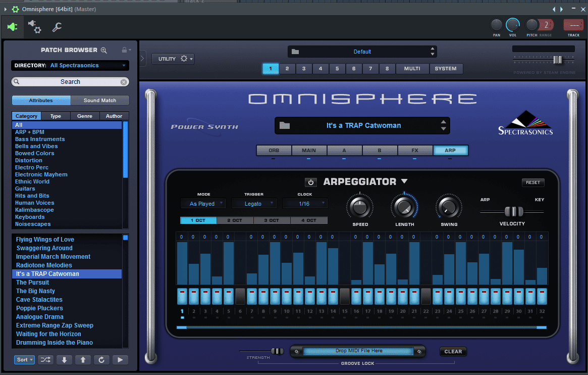Click next preset arrow in title bar
This screenshot has height=375, width=588.
561,9
